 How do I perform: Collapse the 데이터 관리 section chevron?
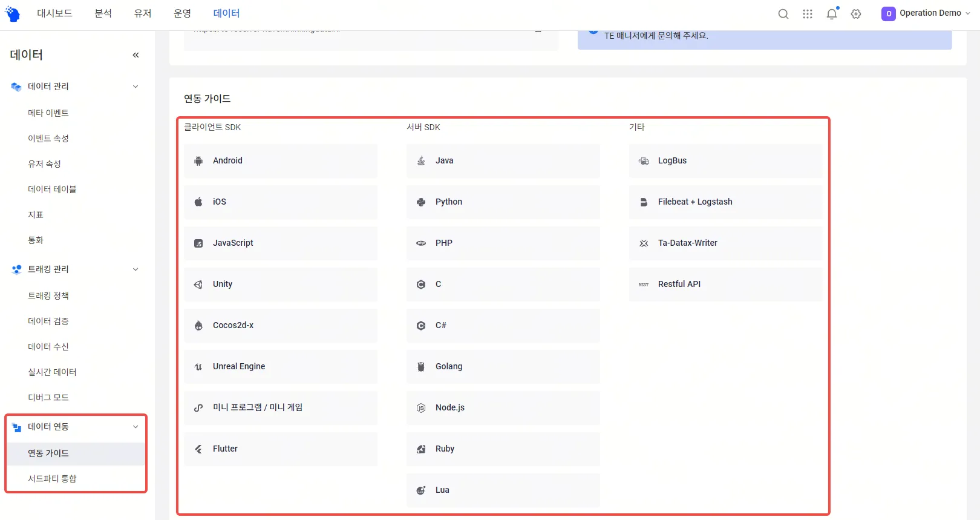click(x=136, y=87)
